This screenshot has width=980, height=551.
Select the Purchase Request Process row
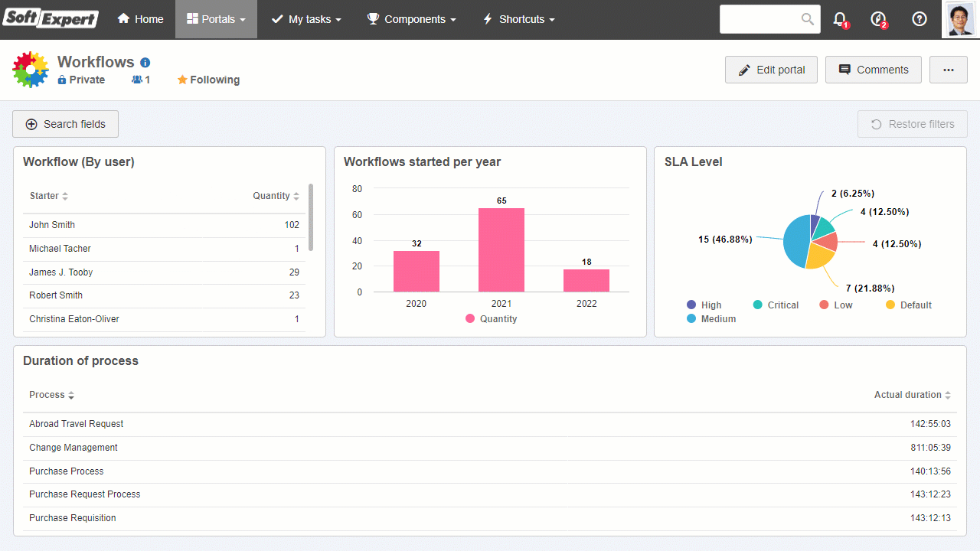click(x=490, y=494)
